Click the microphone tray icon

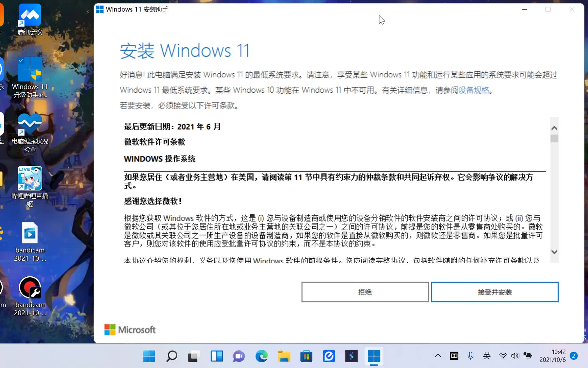(471, 356)
